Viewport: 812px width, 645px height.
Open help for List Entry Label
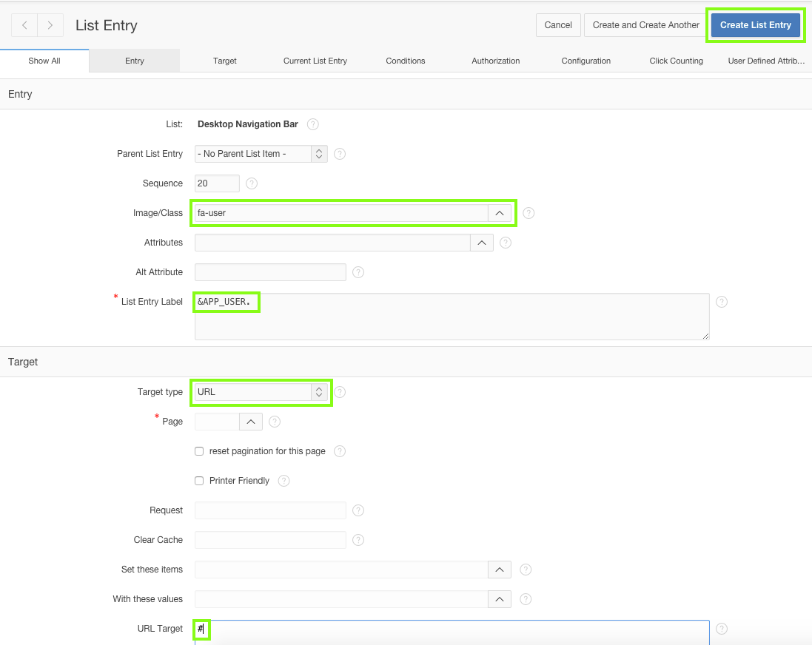pos(722,301)
